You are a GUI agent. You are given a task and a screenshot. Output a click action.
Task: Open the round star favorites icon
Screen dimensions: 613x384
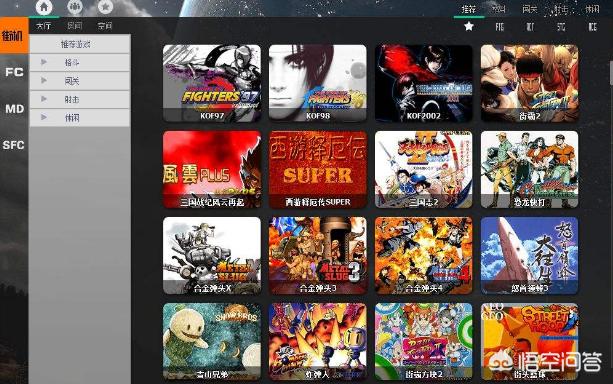(x=105, y=7)
